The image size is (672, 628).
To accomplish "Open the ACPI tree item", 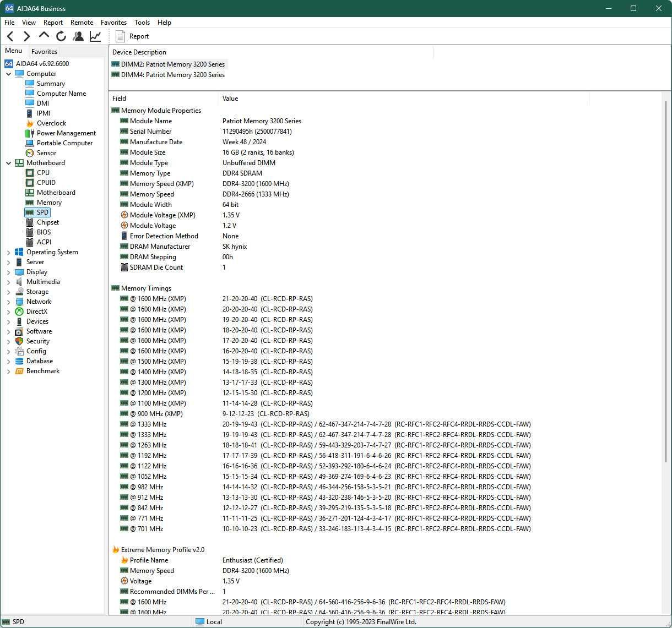I will tap(44, 242).
